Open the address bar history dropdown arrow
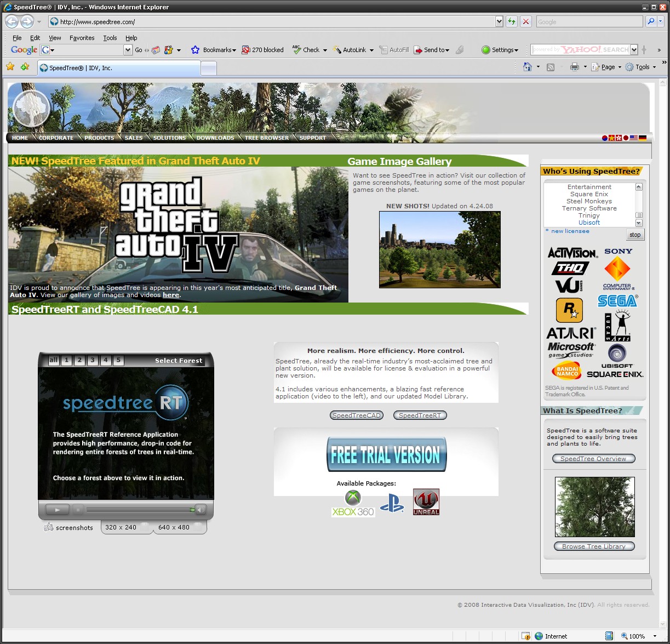Screen dimensions: 670x644 tap(499, 21)
